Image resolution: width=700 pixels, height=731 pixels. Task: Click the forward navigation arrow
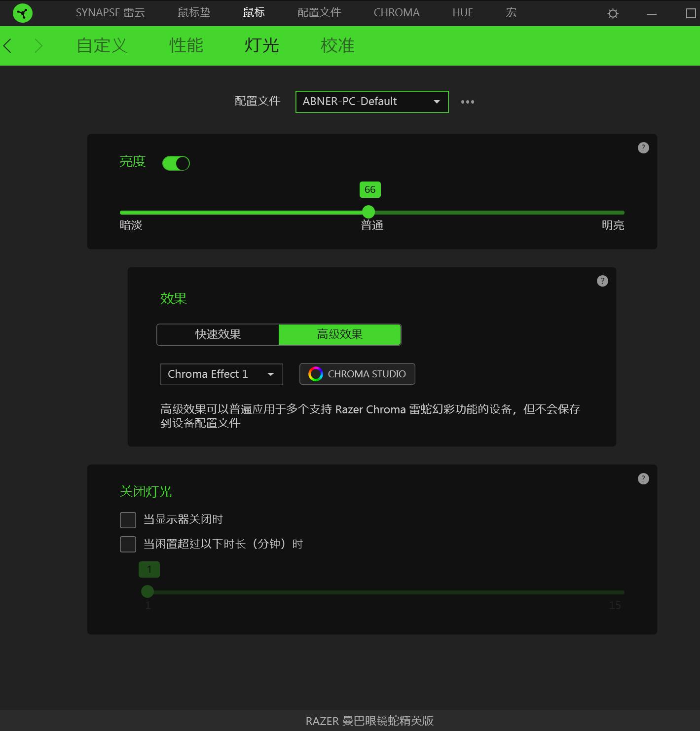click(x=38, y=45)
